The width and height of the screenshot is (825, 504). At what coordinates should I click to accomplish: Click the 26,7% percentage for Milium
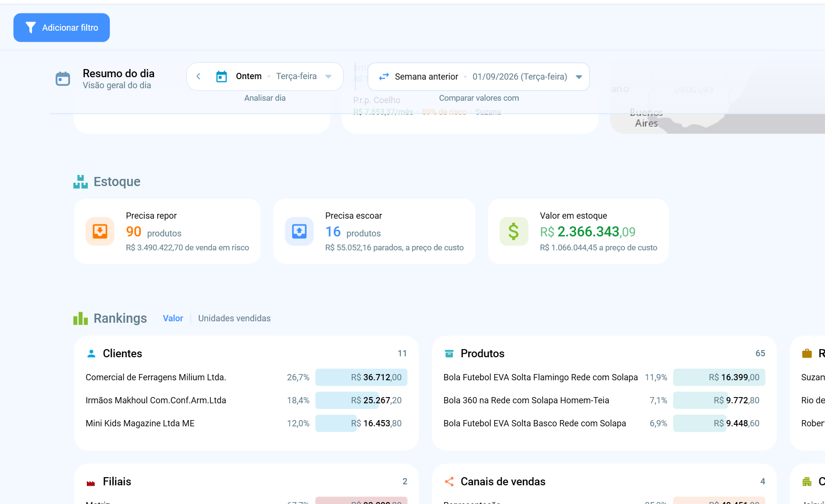click(x=298, y=377)
